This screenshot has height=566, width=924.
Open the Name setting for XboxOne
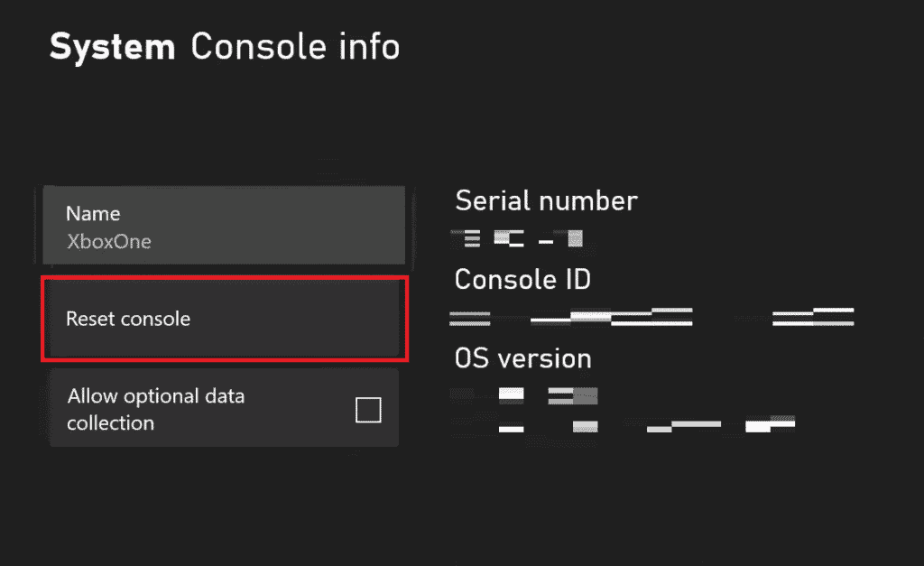click(224, 226)
